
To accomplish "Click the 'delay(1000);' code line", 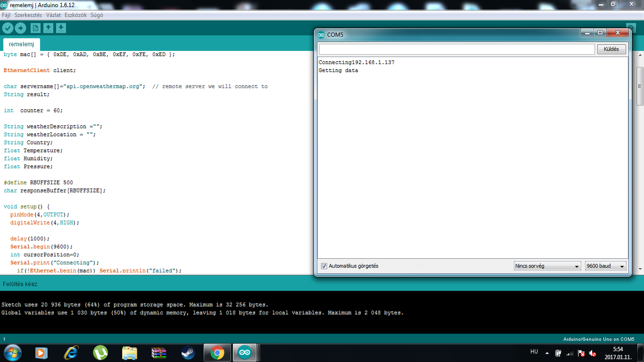I will [30, 239].
